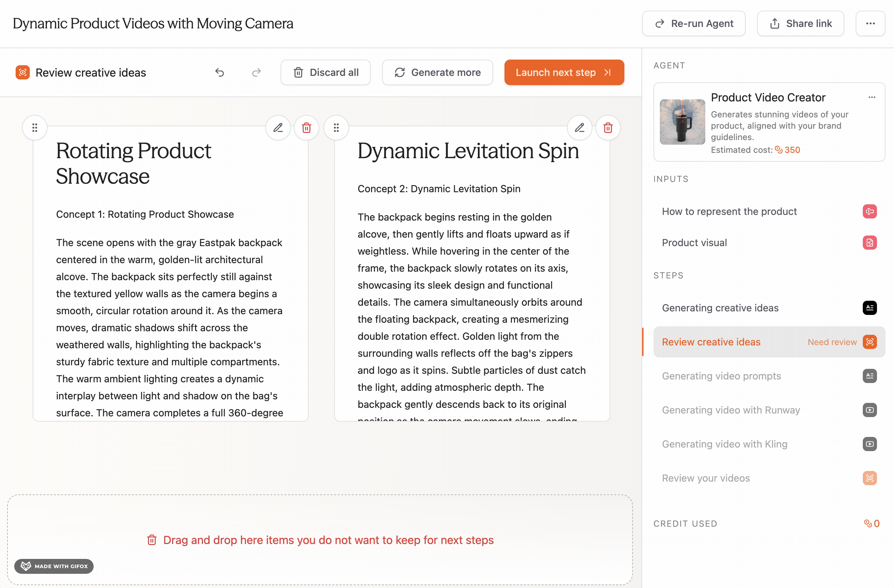
Task: Grab the drag handle on Rotating Product Showcase
Action: tap(35, 128)
